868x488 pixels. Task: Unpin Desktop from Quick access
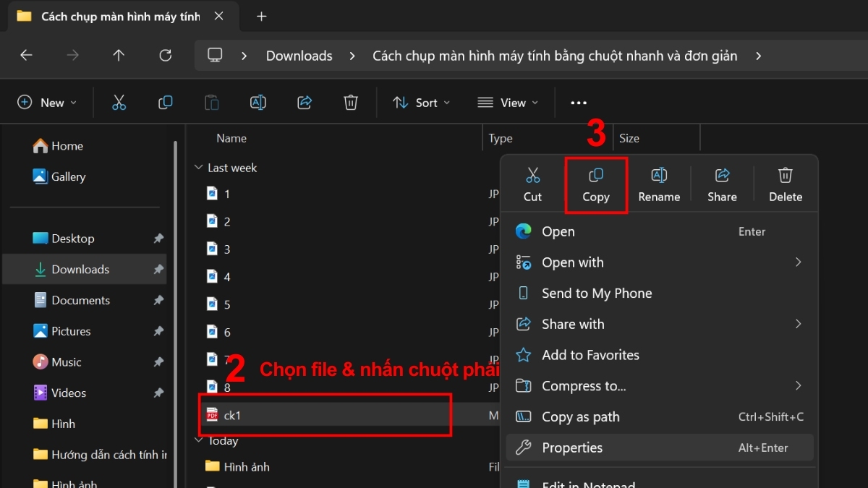tap(158, 239)
